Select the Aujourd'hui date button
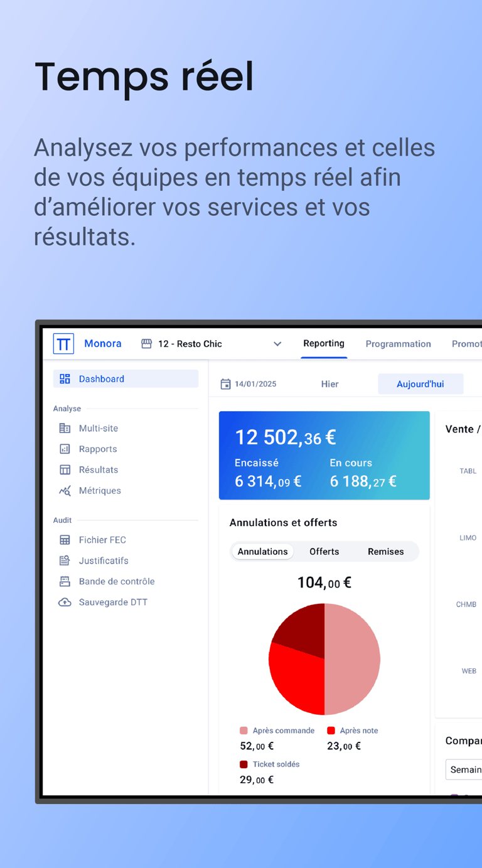Viewport: 482px width, 868px height. tap(420, 384)
